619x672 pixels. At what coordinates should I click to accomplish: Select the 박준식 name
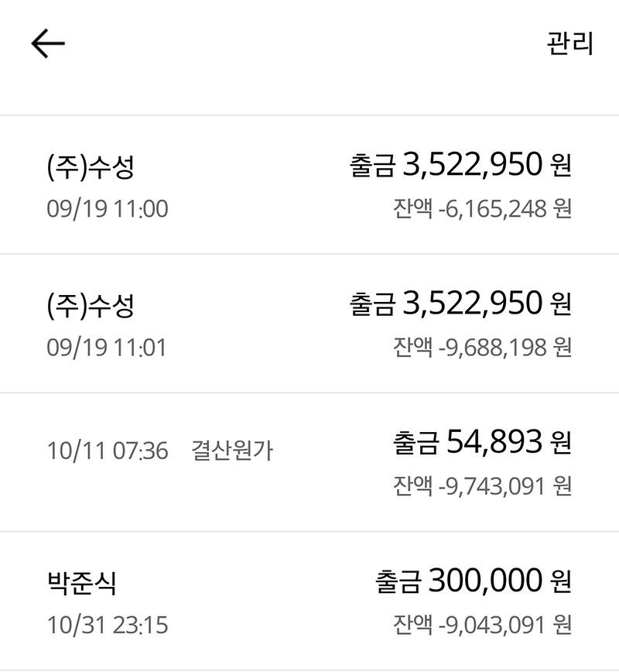coord(82,582)
